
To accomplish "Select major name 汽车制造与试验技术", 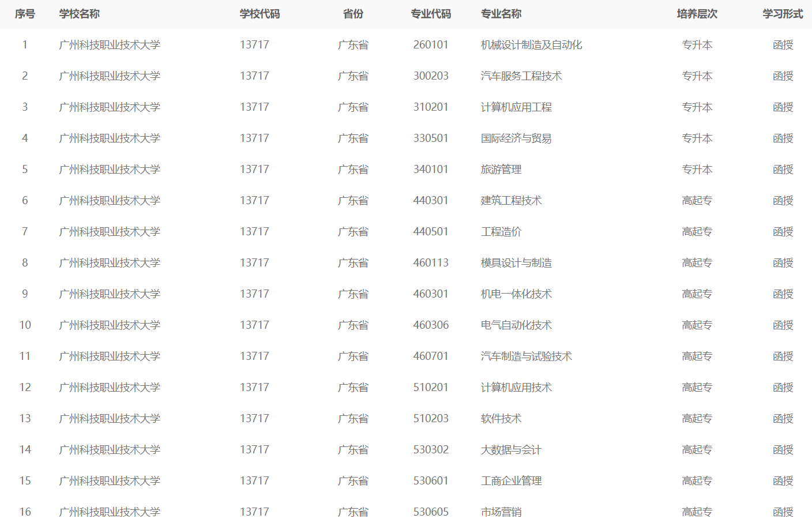I will (x=527, y=356).
